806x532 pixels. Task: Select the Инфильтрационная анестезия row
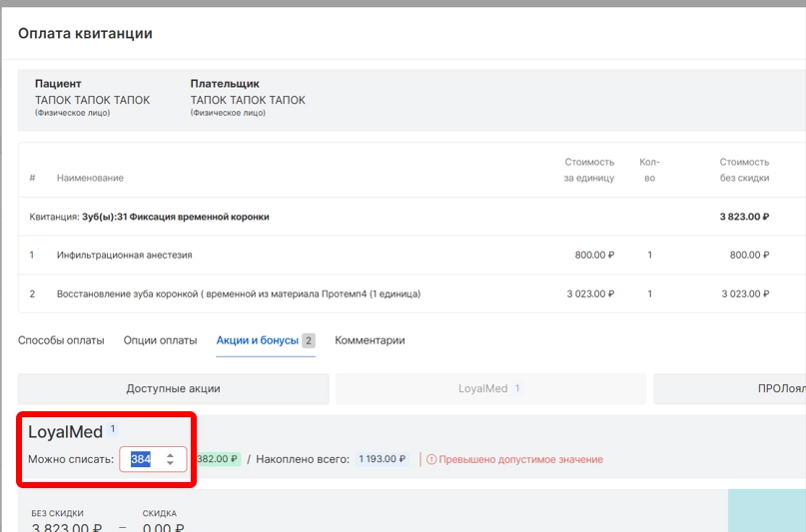(124, 256)
